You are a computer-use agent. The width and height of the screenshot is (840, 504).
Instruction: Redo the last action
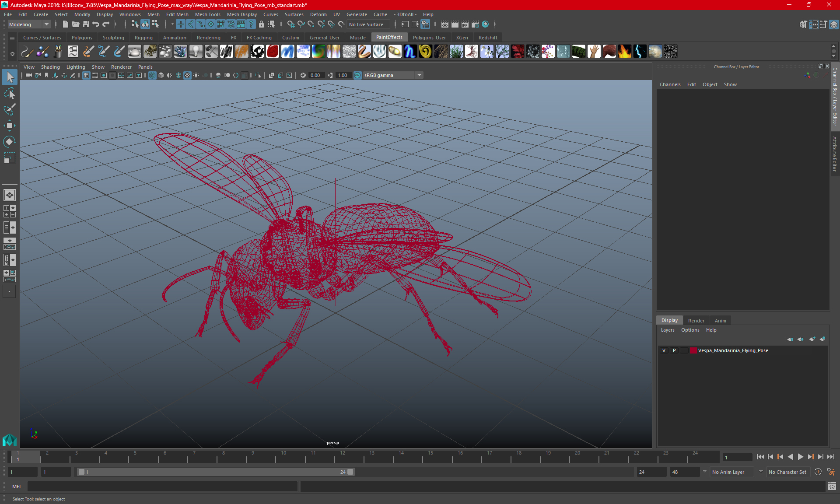pos(106,24)
